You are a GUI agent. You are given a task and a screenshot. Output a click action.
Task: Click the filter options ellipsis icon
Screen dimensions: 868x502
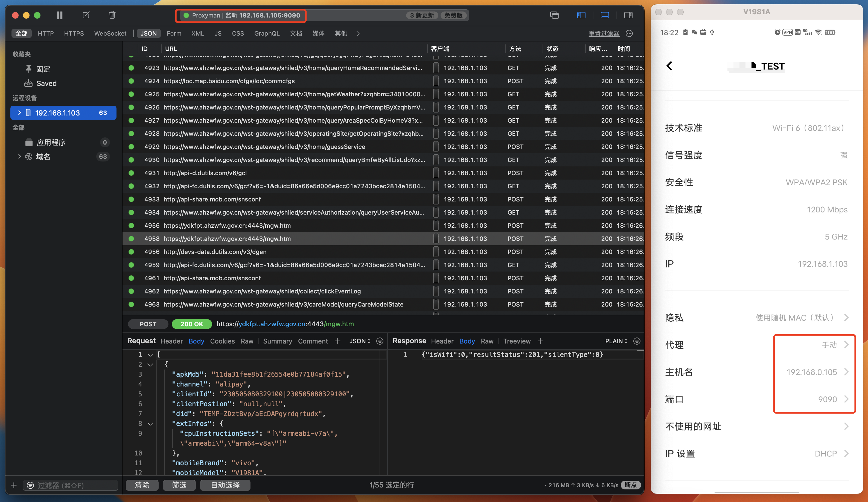[629, 33]
